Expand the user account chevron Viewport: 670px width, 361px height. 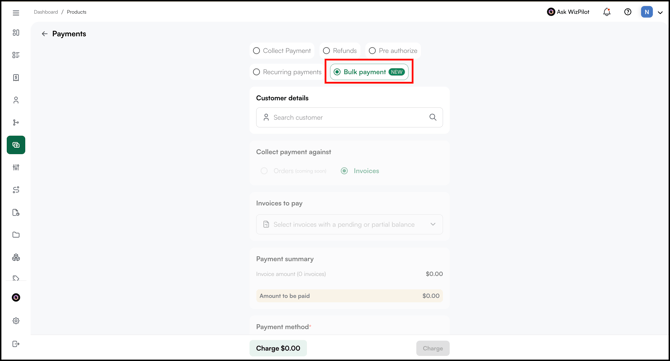660,12
